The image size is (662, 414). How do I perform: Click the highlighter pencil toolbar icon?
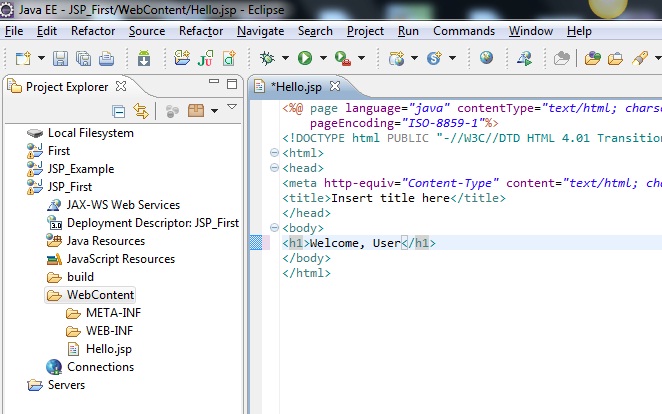click(640, 58)
